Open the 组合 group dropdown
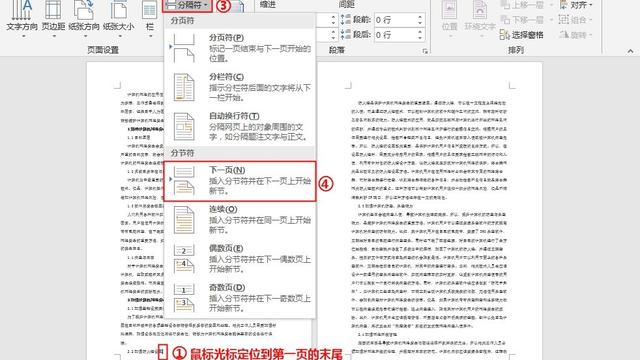Image resolution: width=640 pixels, height=360 pixels. (x=575, y=20)
